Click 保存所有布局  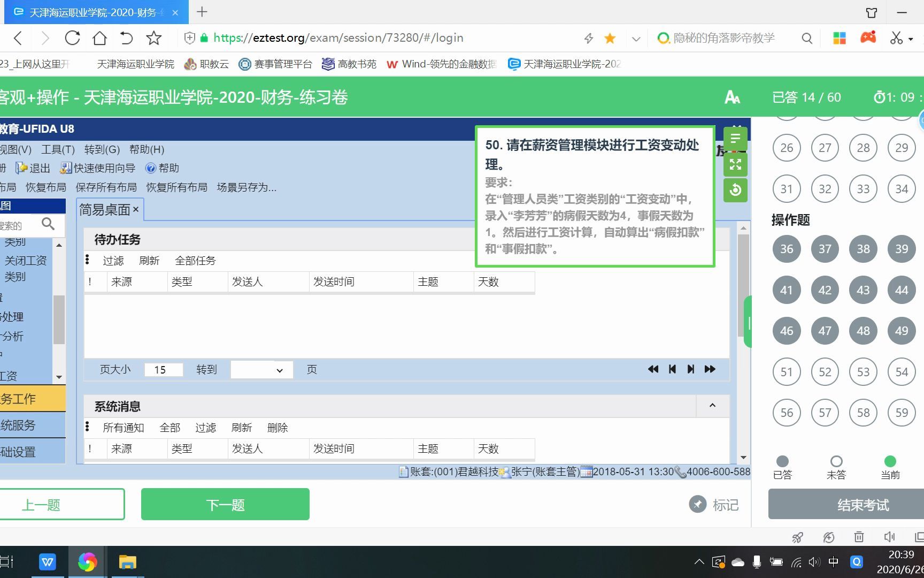click(106, 187)
